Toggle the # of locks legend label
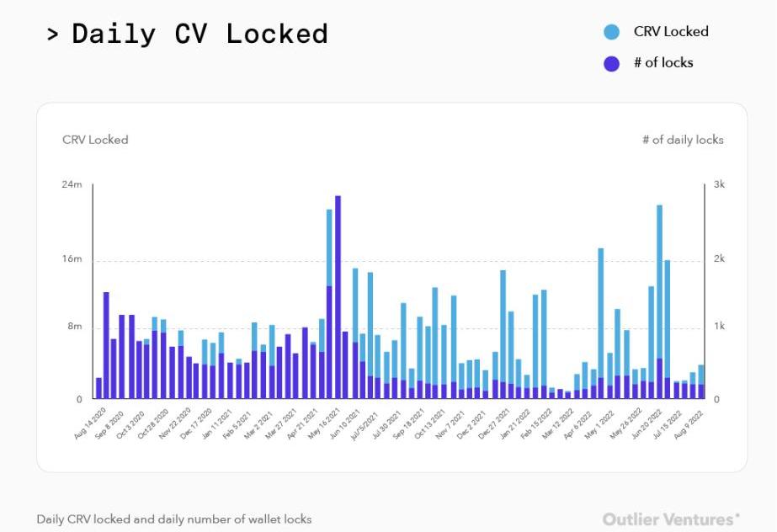The width and height of the screenshot is (777, 532). [663, 63]
